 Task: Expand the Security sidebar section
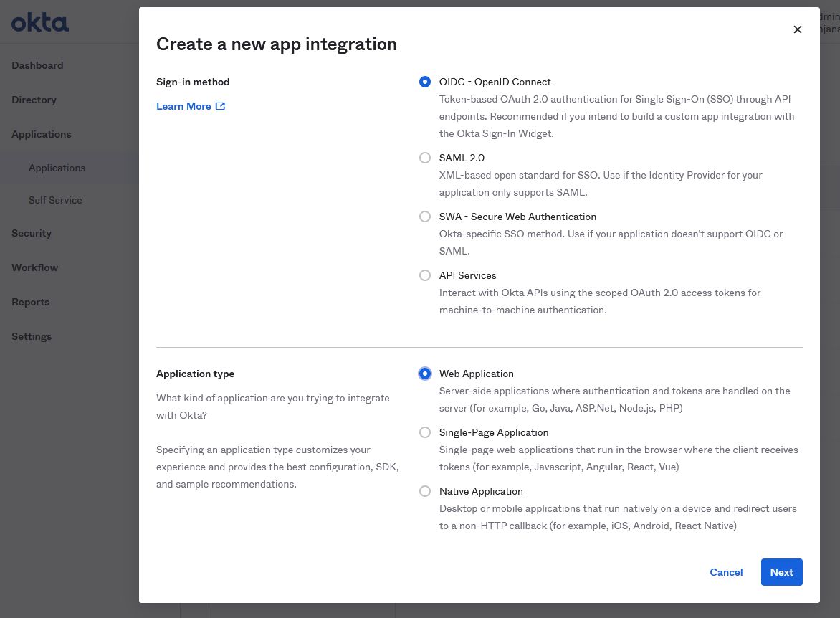(32, 233)
